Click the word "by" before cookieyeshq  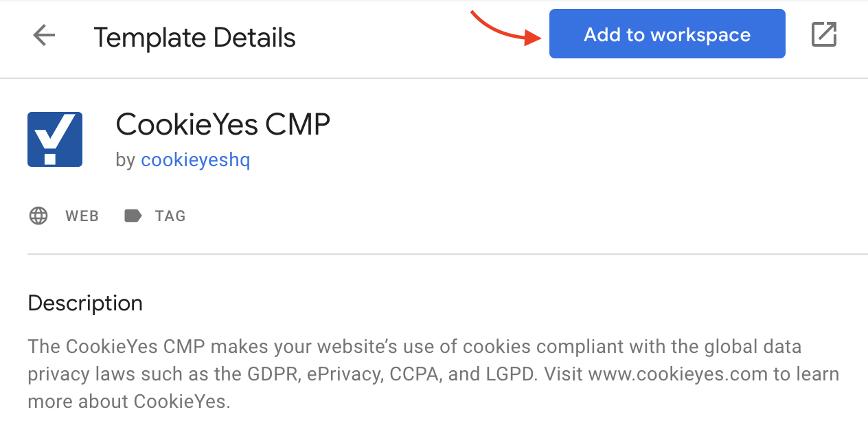click(x=126, y=161)
